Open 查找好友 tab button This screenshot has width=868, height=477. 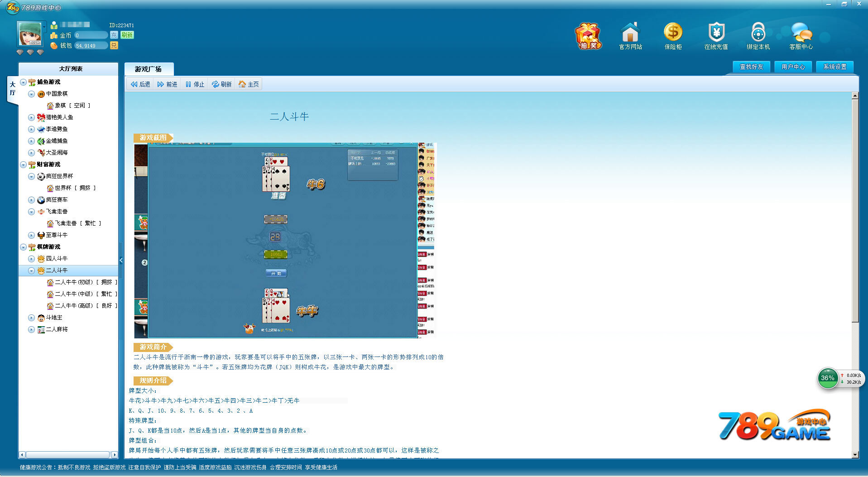click(751, 67)
